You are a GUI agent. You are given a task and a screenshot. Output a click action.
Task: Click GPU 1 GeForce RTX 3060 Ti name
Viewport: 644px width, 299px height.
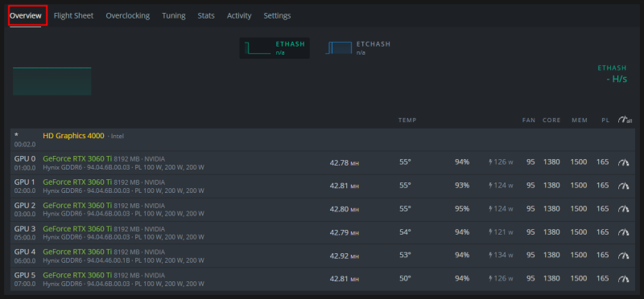(x=77, y=182)
